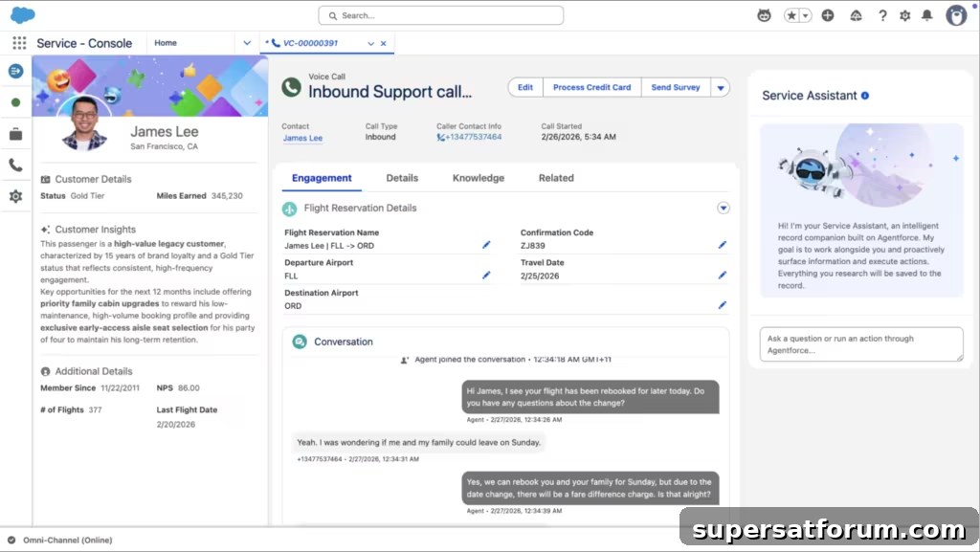The image size is (980, 552).
Task: Open the Home navigation item
Action: [x=166, y=42]
